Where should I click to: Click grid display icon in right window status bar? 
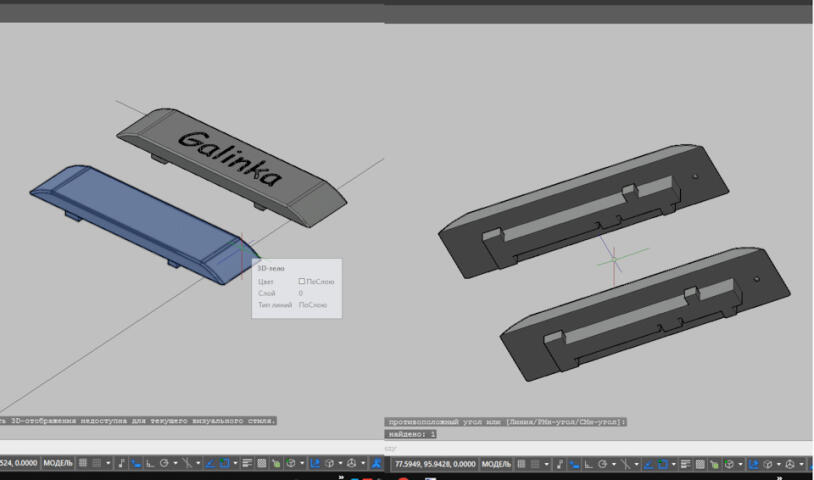523,464
